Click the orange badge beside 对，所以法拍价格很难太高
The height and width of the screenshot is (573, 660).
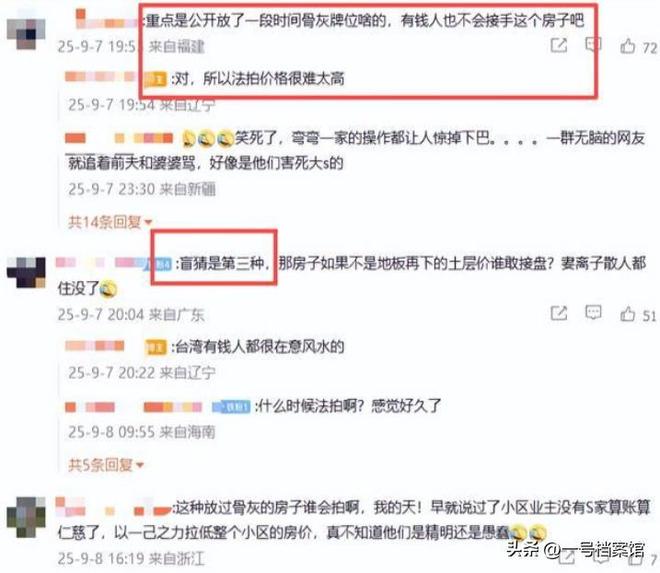[x=155, y=79]
